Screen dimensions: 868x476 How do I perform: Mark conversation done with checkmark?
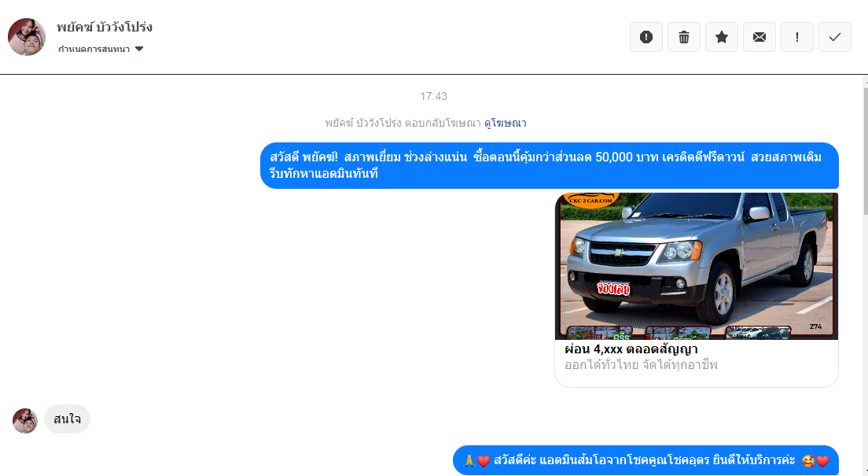point(834,37)
